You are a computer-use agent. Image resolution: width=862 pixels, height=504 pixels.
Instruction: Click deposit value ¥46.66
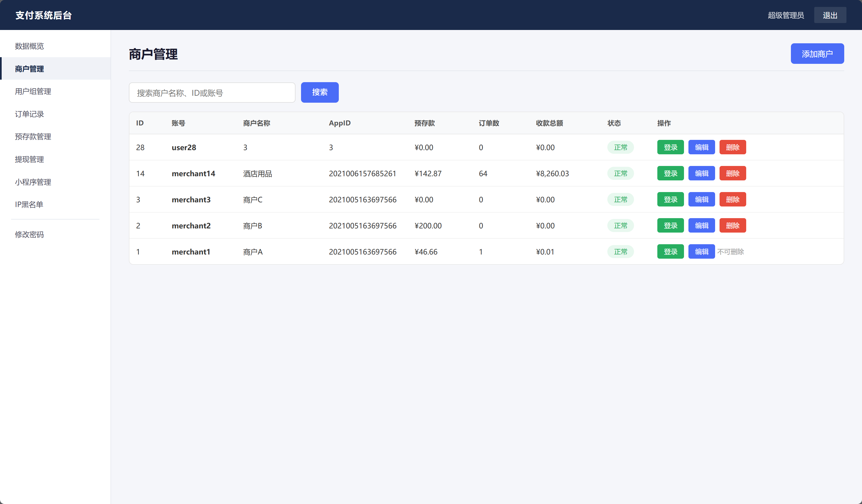426,252
